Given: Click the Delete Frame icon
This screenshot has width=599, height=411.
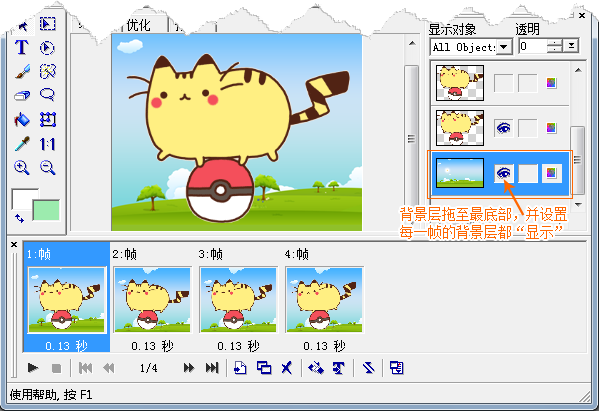Looking at the screenshot, I should 287,368.
